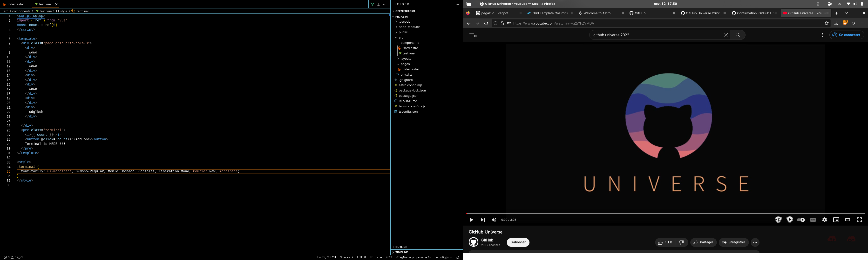This screenshot has height=260, width=868.
Task: Switch to theater mode view
Action: coord(848,220)
